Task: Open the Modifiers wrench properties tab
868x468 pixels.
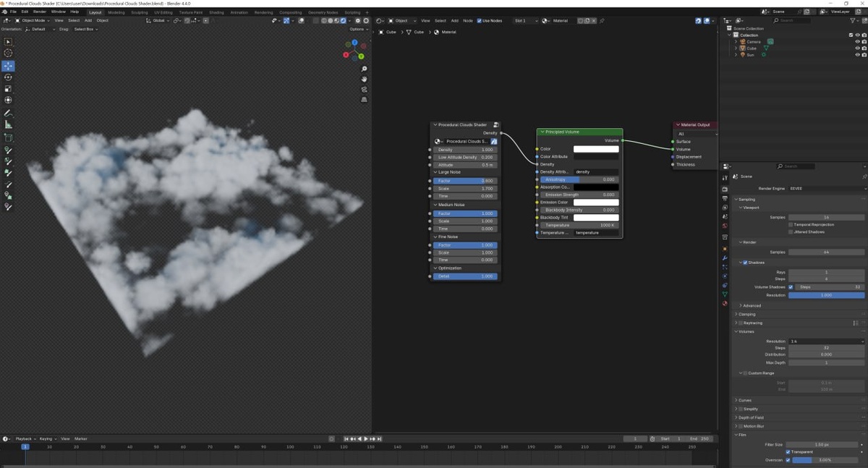Action: [725, 258]
